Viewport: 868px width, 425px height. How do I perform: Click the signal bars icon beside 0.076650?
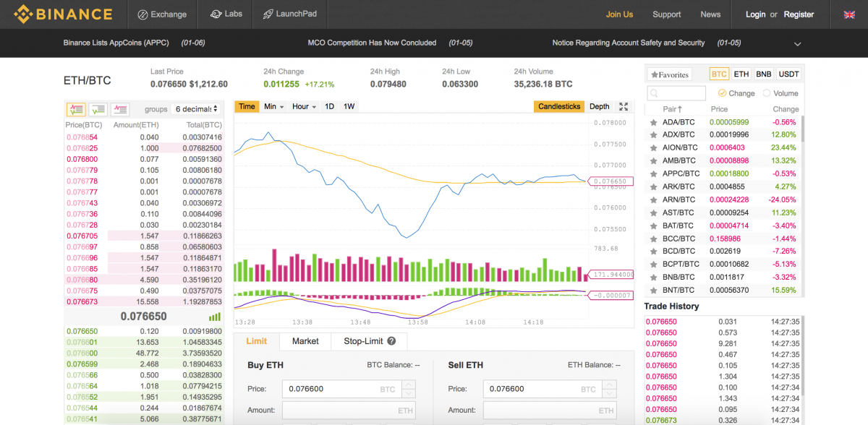coord(215,317)
